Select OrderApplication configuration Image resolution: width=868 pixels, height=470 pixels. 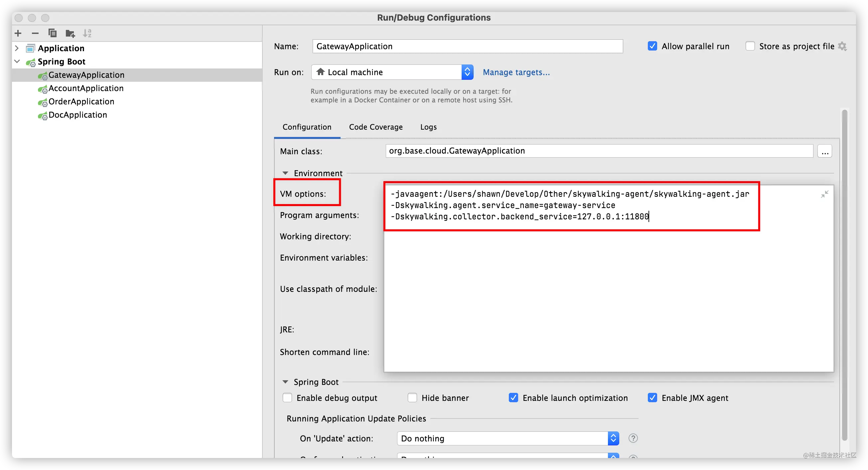click(x=81, y=102)
